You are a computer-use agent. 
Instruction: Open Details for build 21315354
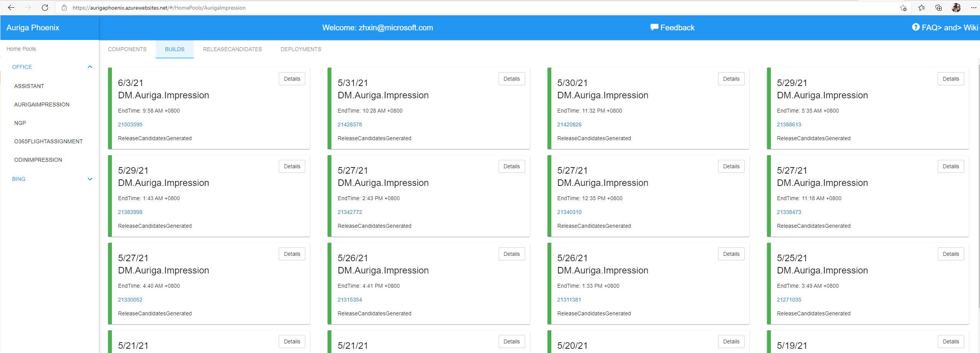512,254
